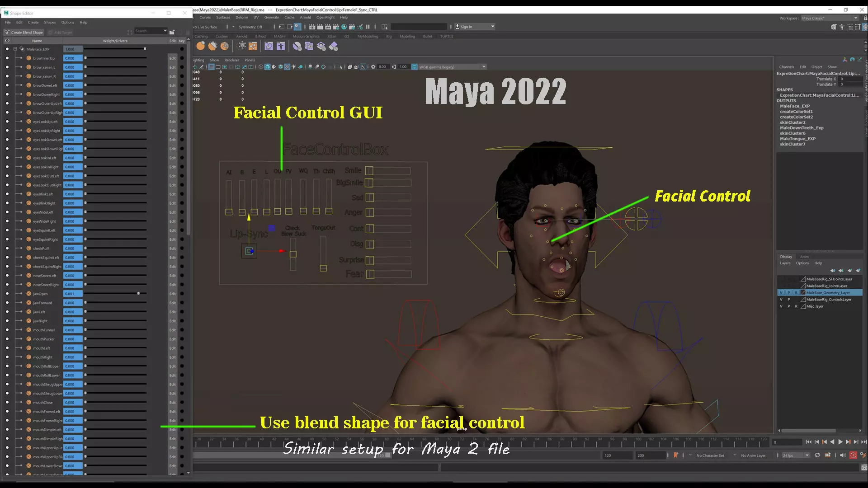This screenshot has width=868, height=488.
Task: Open Shape Editor search filter dropdown
Action: (164, 31)
